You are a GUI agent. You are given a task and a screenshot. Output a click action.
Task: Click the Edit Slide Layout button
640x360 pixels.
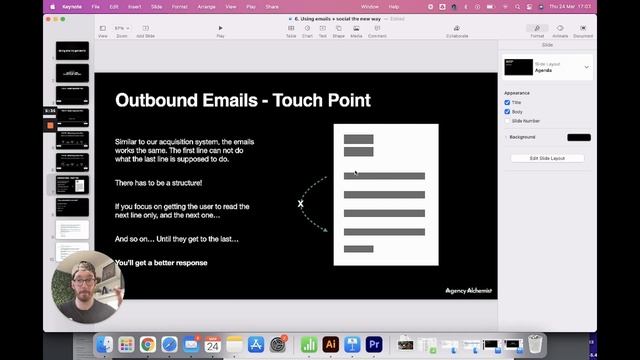click(547, 158)
